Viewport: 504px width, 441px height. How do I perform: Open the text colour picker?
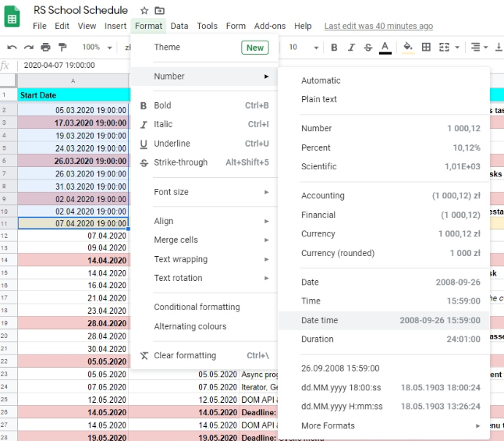385,48
